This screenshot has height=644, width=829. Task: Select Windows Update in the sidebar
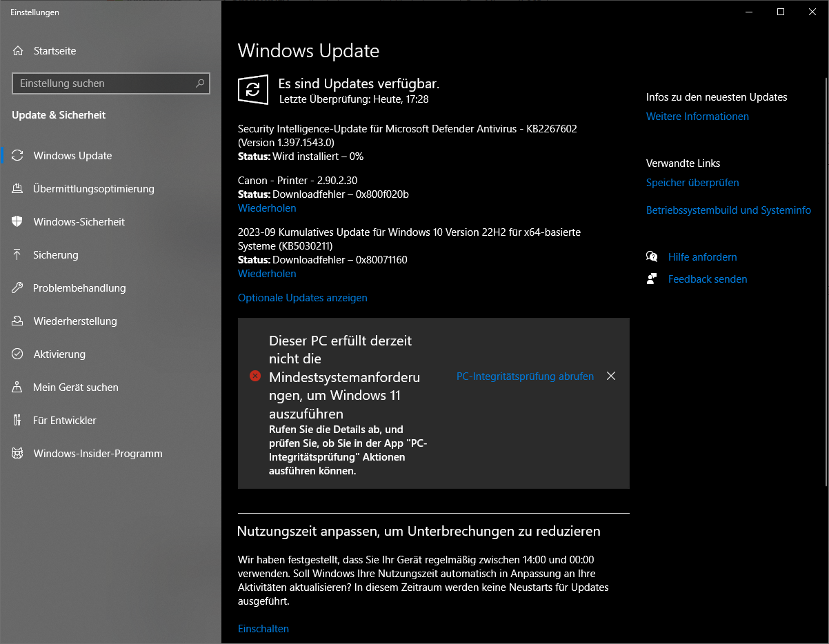[72, 155]
